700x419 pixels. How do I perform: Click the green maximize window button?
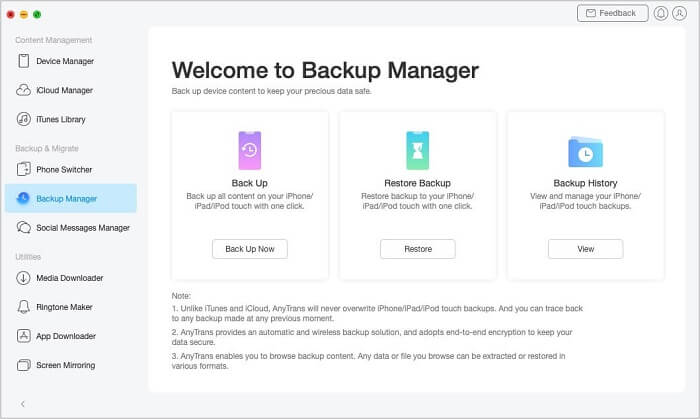pyautogui.click(x=37, y=14)
